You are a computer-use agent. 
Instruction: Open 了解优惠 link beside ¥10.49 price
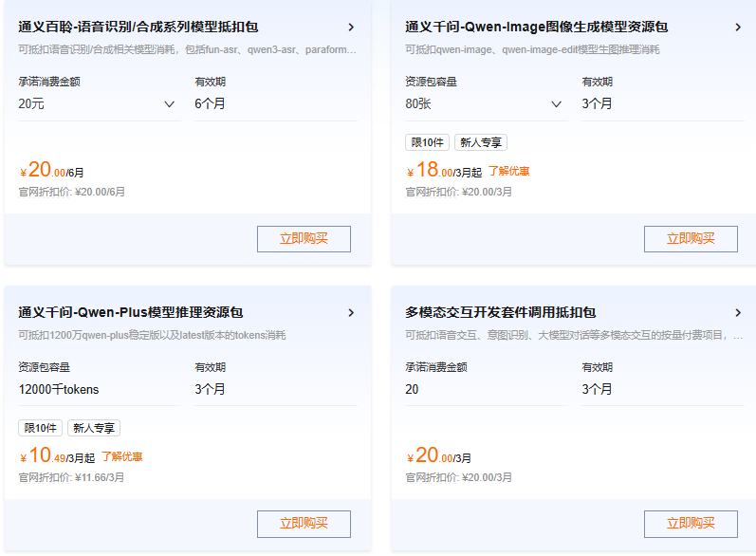tap(122, 456)
